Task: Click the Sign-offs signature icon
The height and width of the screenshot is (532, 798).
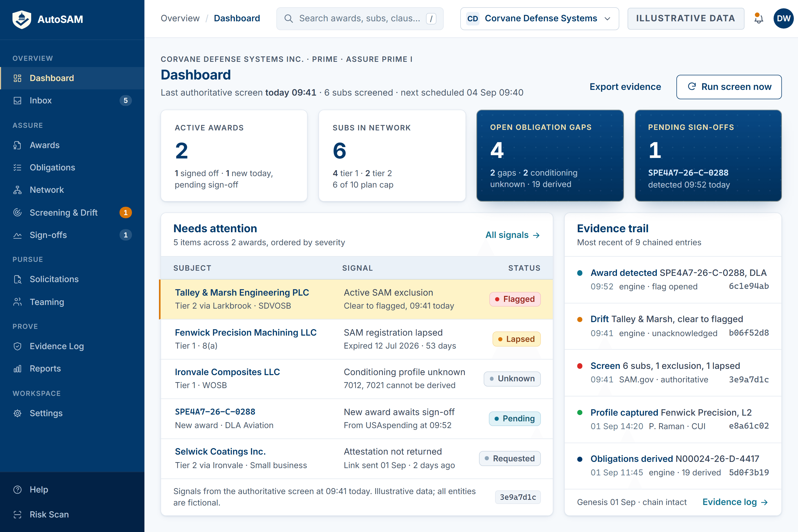Action: pyautogui.click(x=17, y=235)
